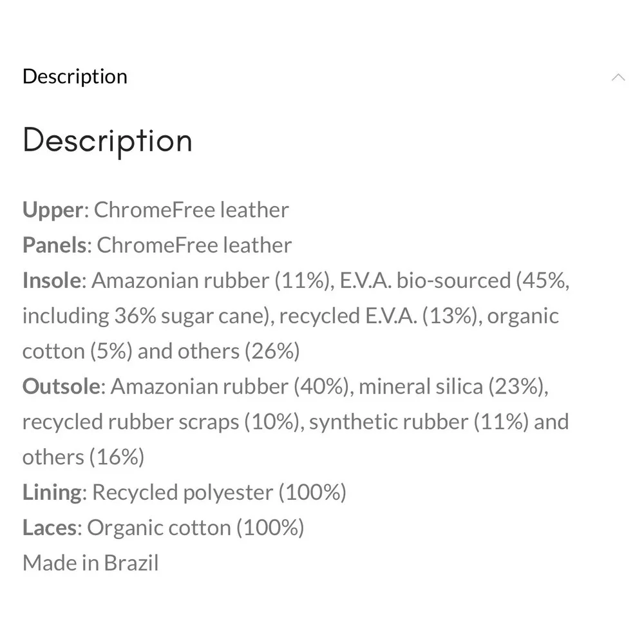Select the Laces material entry

coord(163,527)
